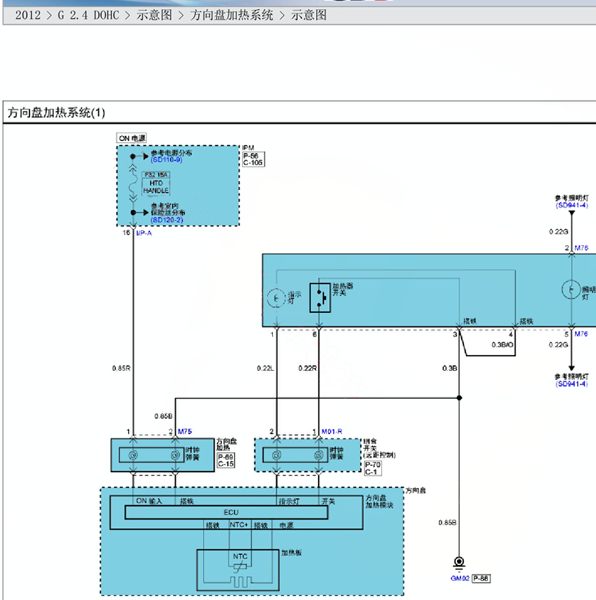
Task: Open the (SD110-9) power distribution reference
Action: pos(166,160)
